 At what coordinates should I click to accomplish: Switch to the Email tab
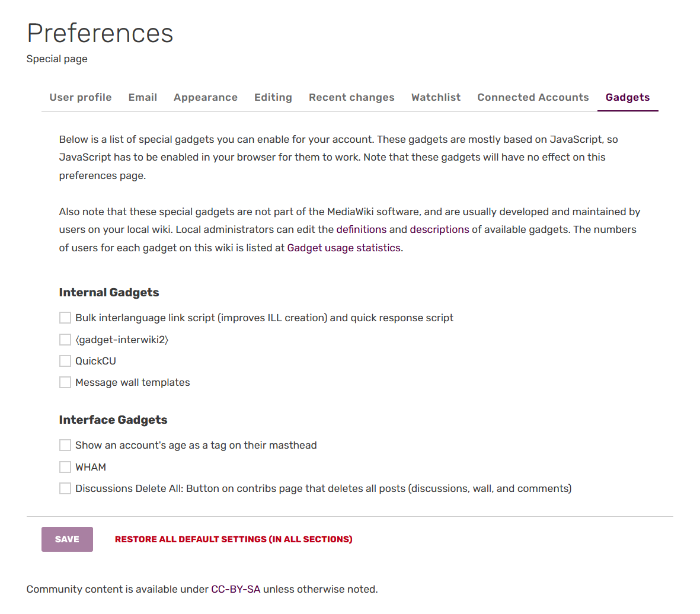[143, 97]
